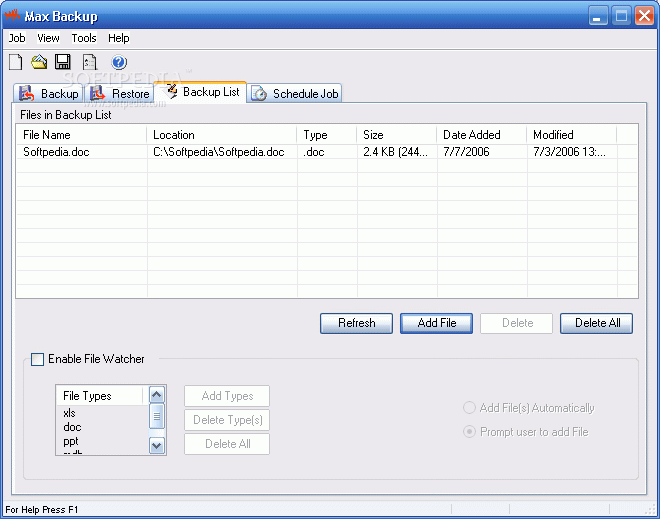Click Delete All under Delete Type(s)
This screenshot has width=660, height=519.
(x=227, y=444)
